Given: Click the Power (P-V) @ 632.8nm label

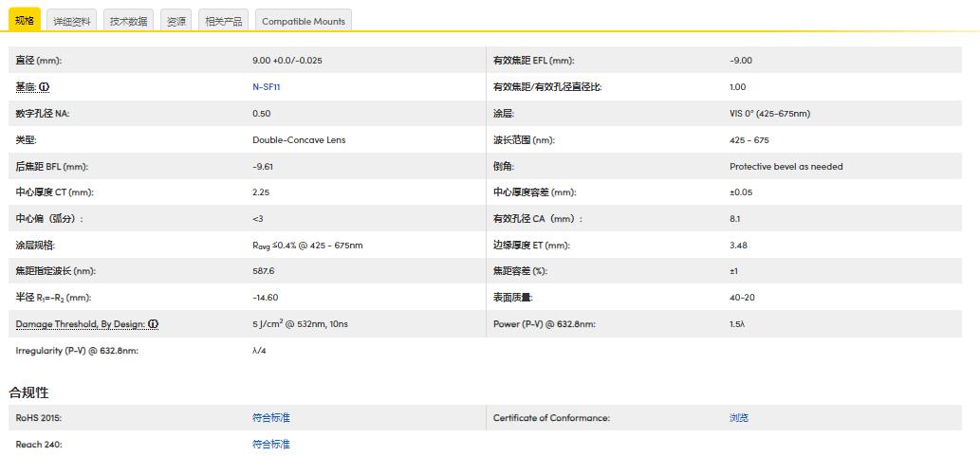Looking at the screenshot, I should pyautogui.click(x=544, y=324).
